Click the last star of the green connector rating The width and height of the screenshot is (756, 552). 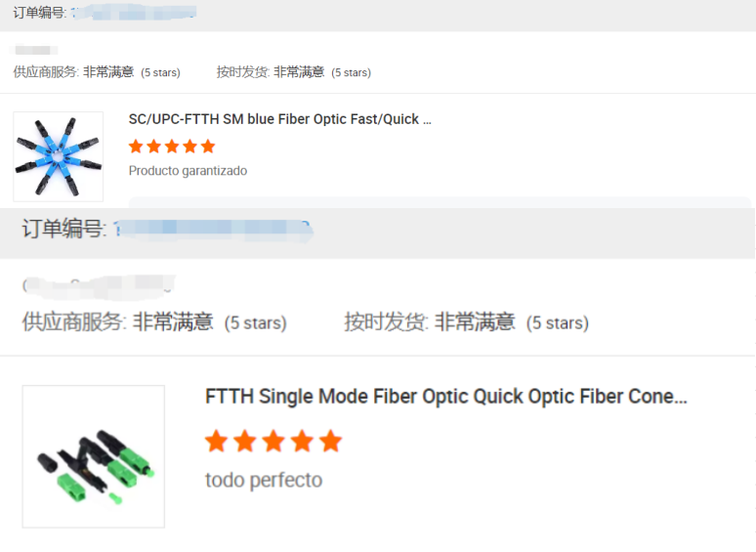click(x=331, y=442)
